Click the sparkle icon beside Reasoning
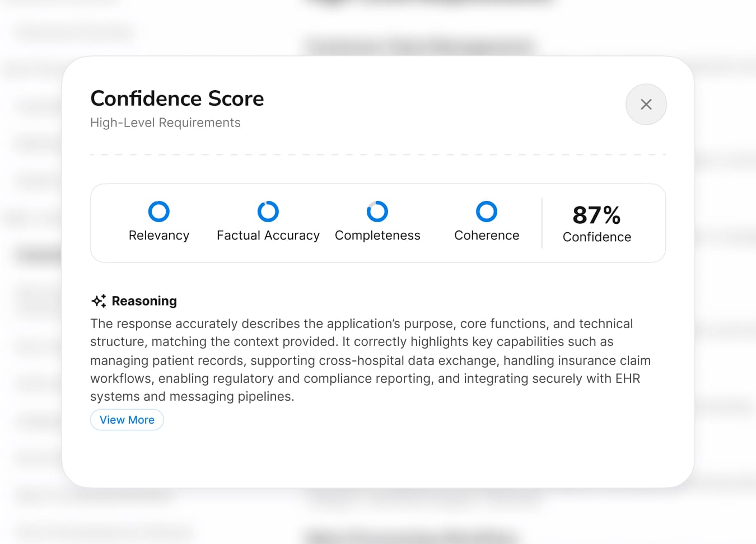The height and width of the screenshot is (544, 756). 98,301
